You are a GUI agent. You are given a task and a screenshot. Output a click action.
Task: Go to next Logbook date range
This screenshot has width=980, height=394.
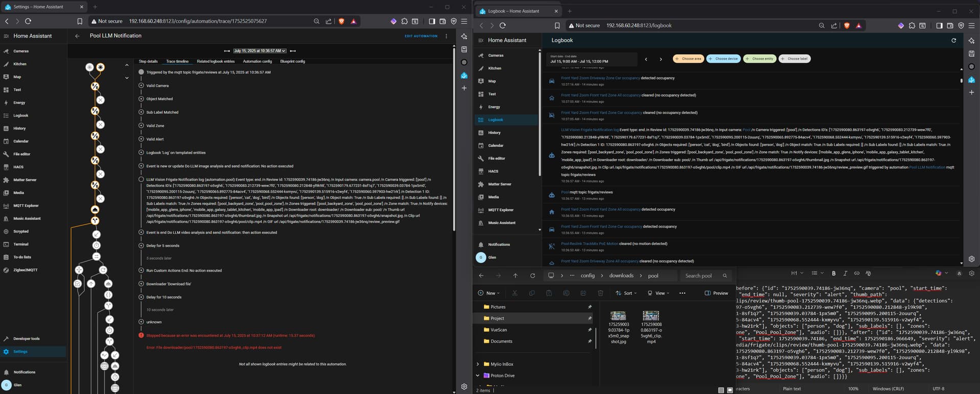point(660,59)
